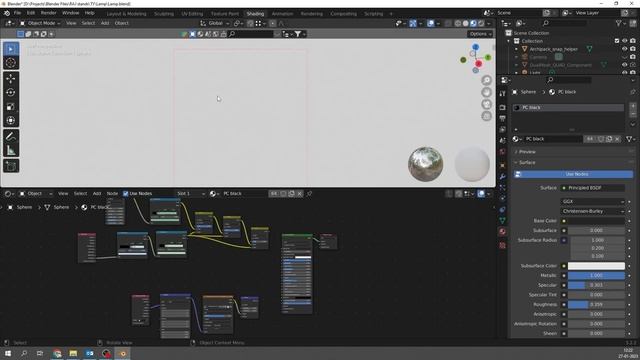Select the Add Cube tool
Image resolution: width=640 pixels, height=360 pixels.
[x=11, y=166]
